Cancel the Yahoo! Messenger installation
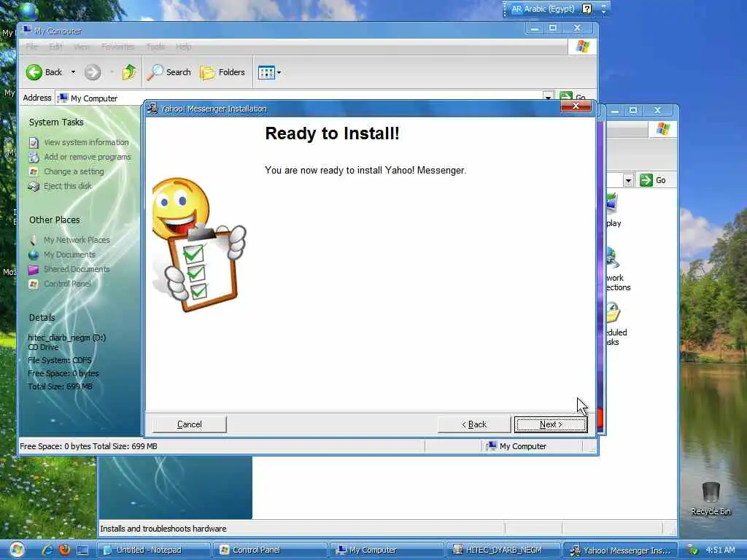Image resolution: width=747 pixels, height=560 pixels. (189, 424)
